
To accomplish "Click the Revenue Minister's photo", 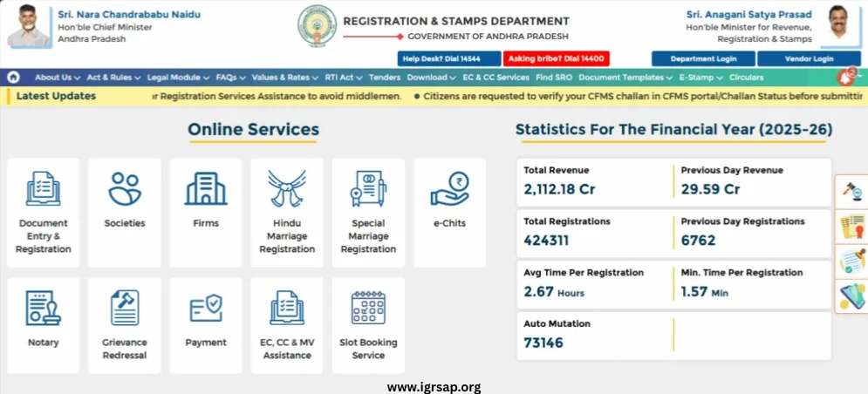I will [x=838, y=26].
